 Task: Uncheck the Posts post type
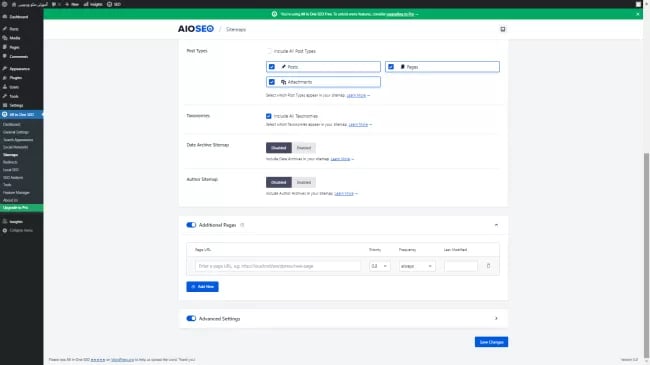[x=272, y=67]
